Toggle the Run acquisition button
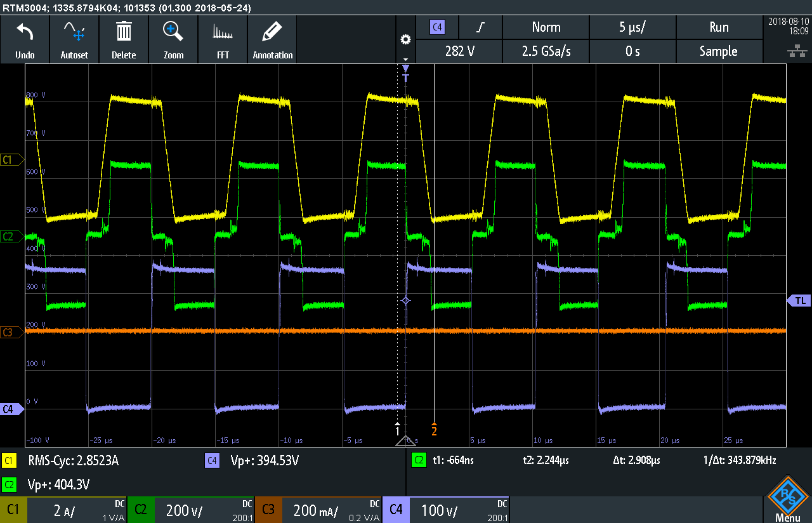 point(719,27)
